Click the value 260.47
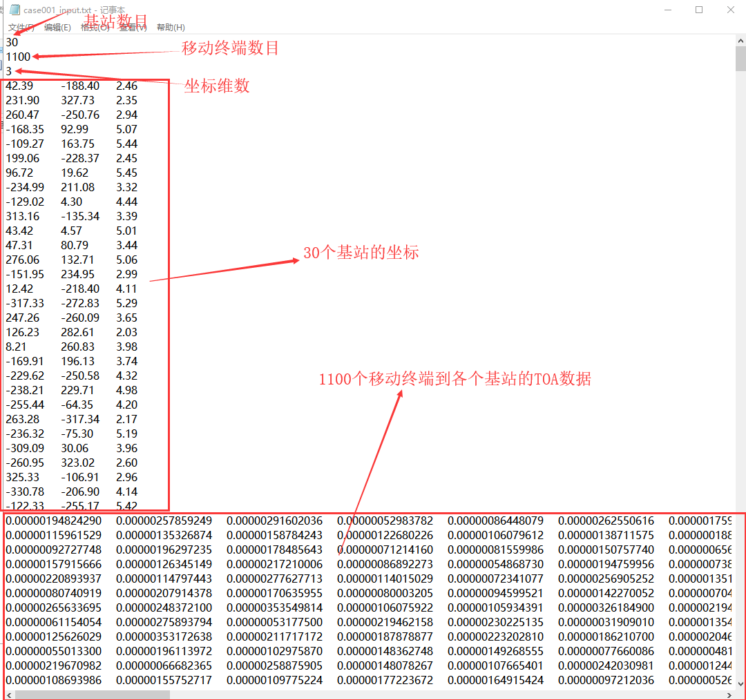 22,115
